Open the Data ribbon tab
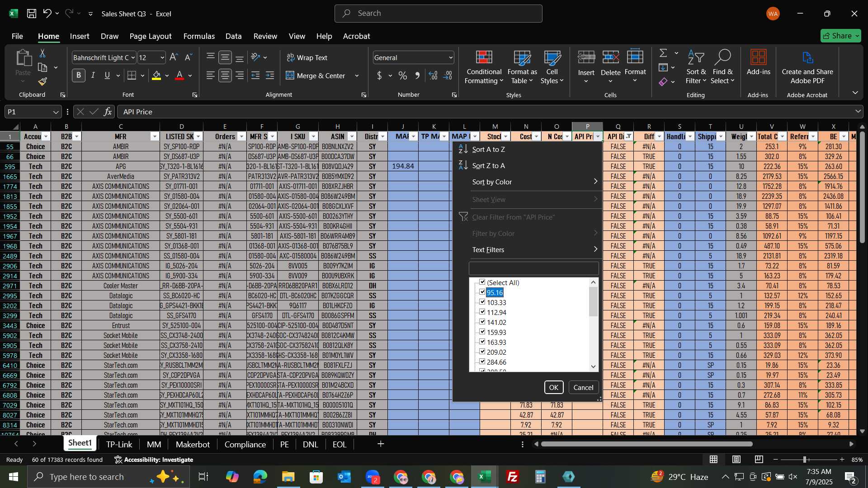The height and width of the screenshot is (488, 868). click(x=233, y=36)
